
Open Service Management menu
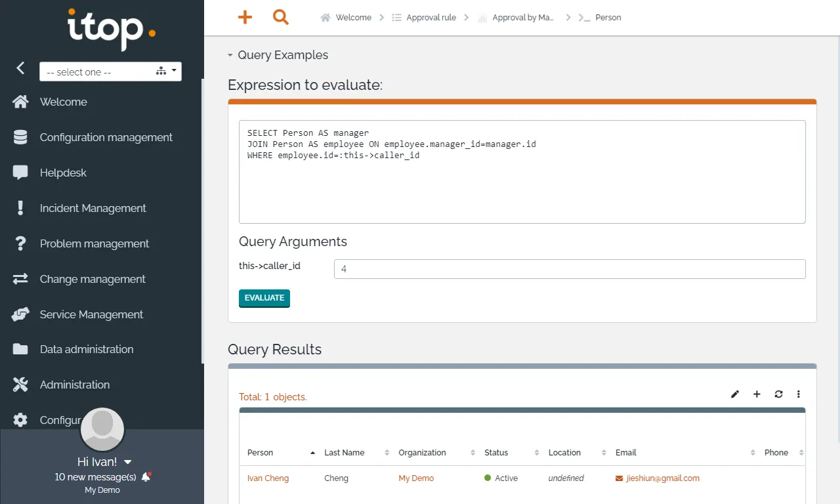(x=91, y=314)
